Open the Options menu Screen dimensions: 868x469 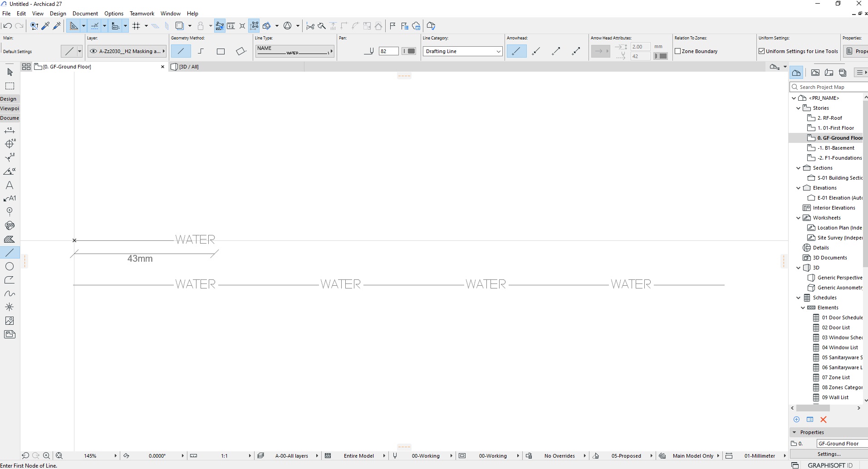114,14
